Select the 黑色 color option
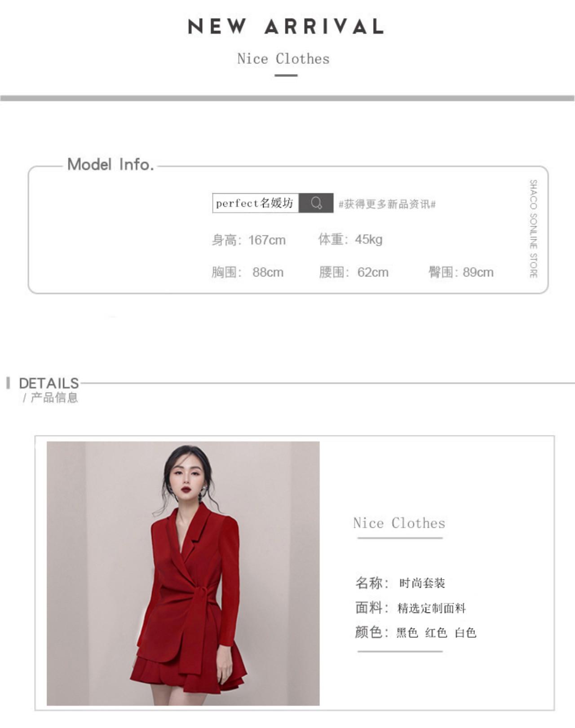 click(x=407, y=633)
